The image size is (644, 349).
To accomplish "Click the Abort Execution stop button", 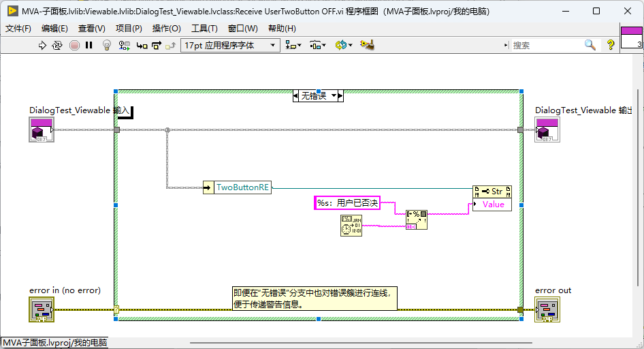I will (74, 45).
